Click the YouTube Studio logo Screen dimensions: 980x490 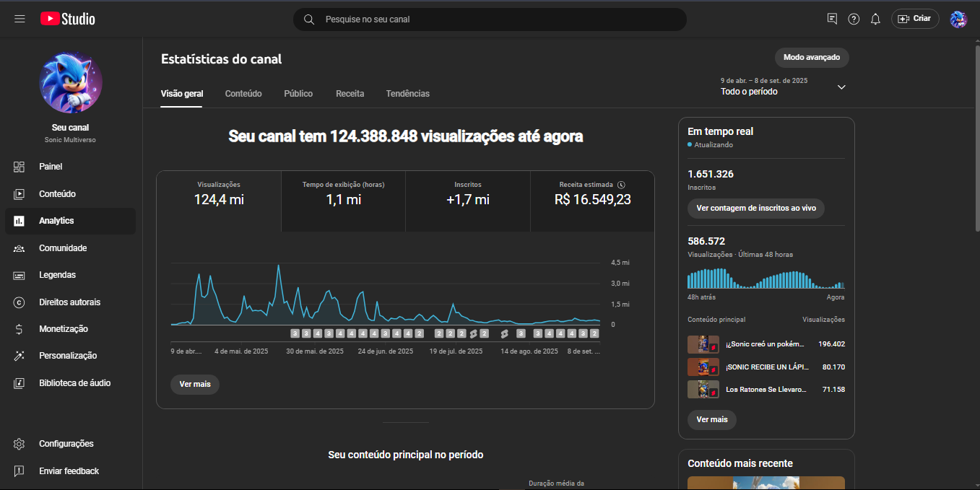coord(68,19)
